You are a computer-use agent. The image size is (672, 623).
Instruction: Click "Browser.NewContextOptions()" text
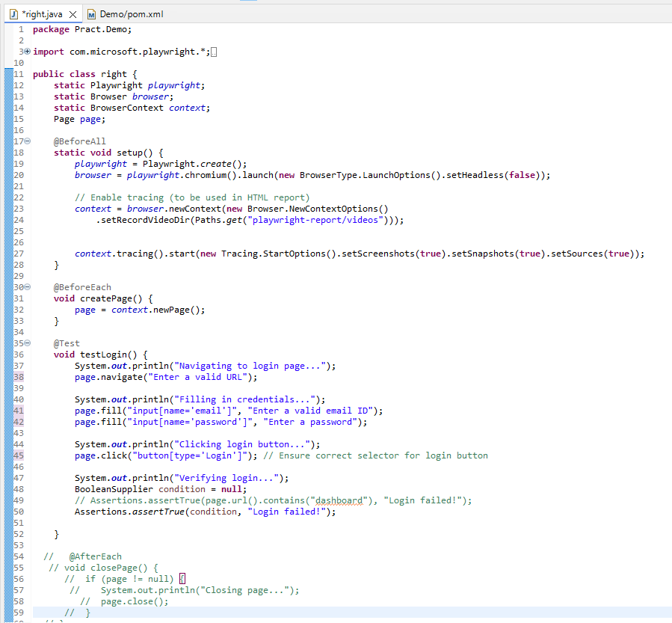[x=318, y=209]
